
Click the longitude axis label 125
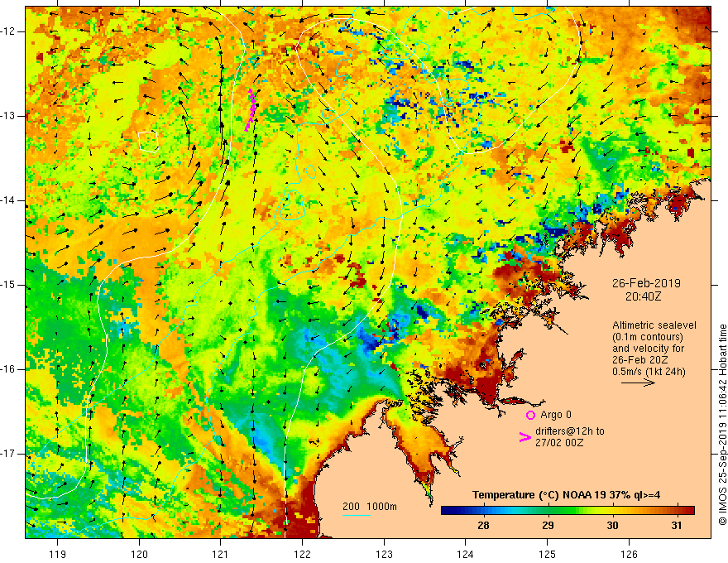(548, 554)
